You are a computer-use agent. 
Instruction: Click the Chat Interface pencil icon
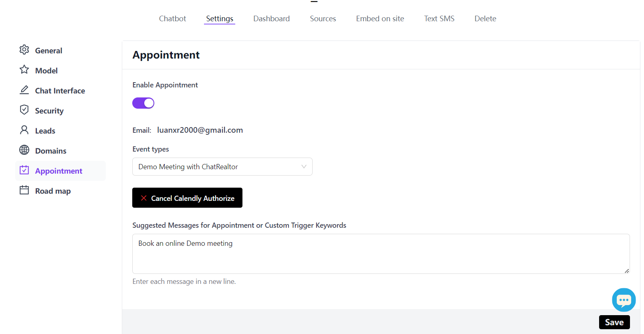tap(24, 90)
